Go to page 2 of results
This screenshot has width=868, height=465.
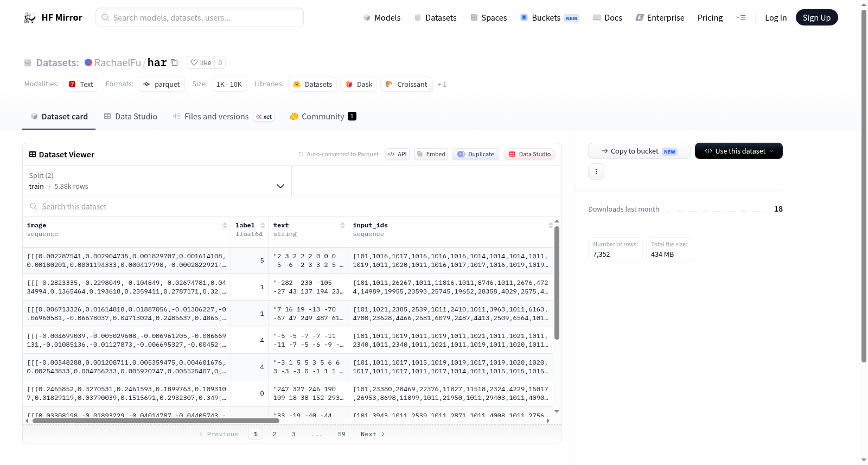[275, 434]
